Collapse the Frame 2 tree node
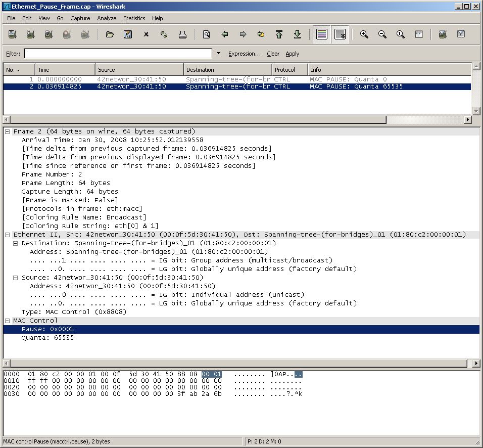The image size is (483, 448). click(7, 131)
